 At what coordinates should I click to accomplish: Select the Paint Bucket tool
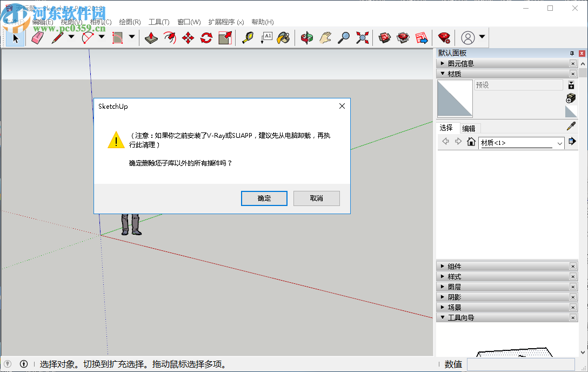coord(284,38)
